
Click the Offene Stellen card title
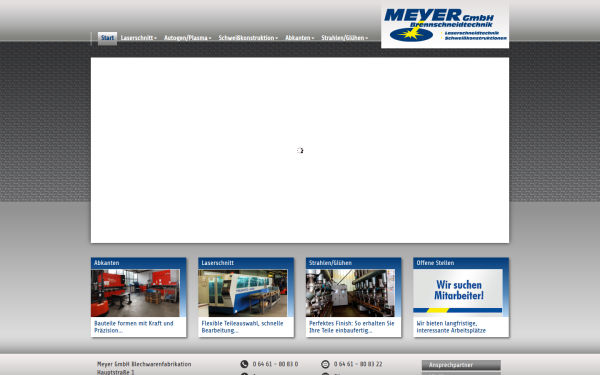tap(435, 263)
